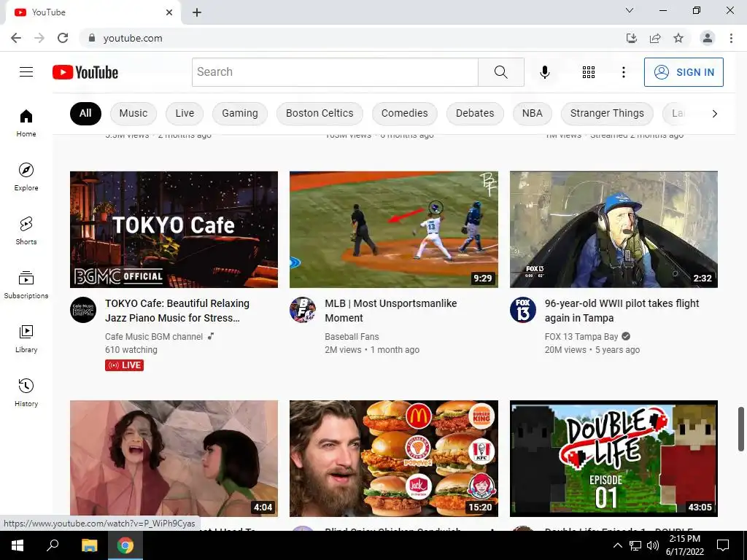This screenshot has height=560, width=747.
Task: Select the NBA filter chip
Action: click(x=532, y=113)
